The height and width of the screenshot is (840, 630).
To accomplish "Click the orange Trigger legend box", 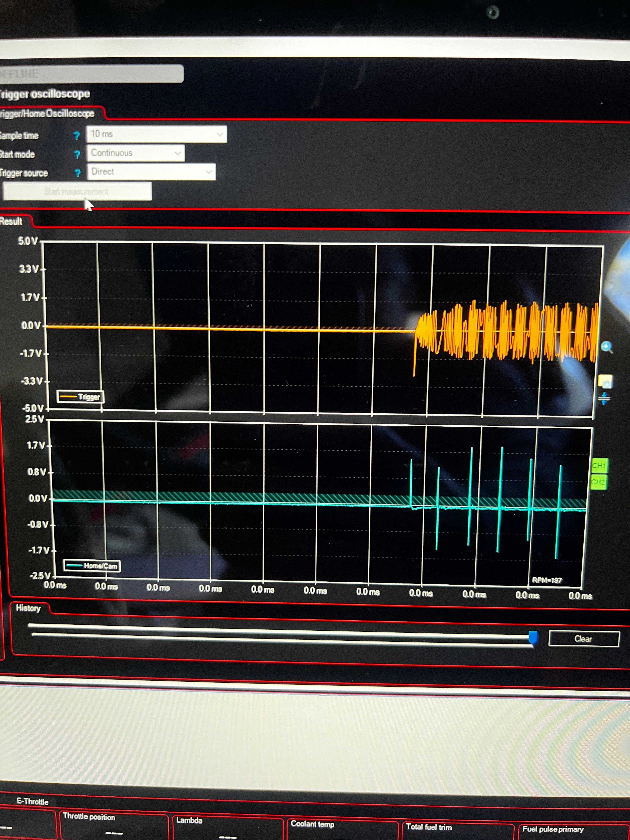I will (x=80, y=397).
